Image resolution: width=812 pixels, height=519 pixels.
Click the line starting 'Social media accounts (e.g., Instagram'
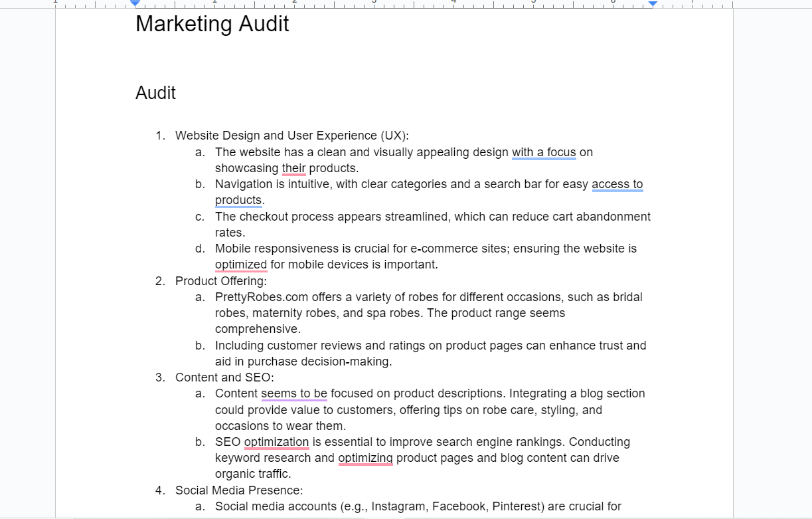point(418,506)
